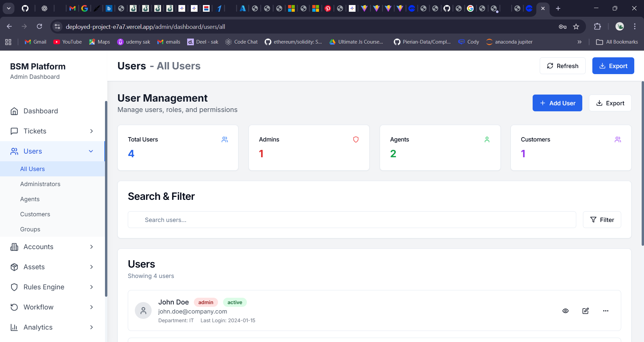Viewport: 644px width, 342px height.
Task: Open the Groups submenu item
Action: (52, 229)
